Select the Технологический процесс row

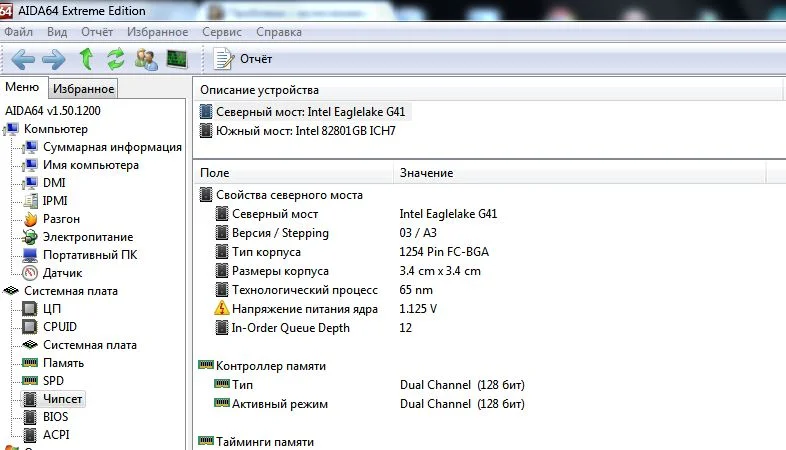[x=305, y=290]
